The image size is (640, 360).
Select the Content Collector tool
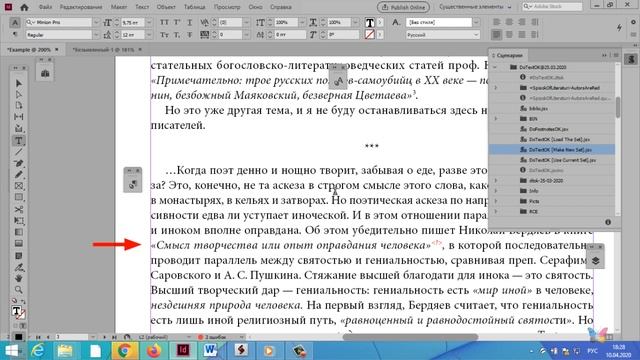click(x=19, y=128)
